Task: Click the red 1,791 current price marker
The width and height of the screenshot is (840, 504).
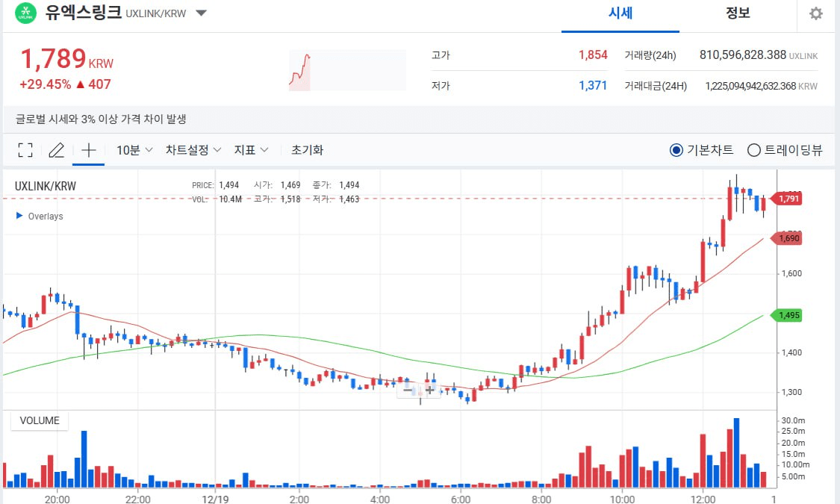Action: point(788,199)
